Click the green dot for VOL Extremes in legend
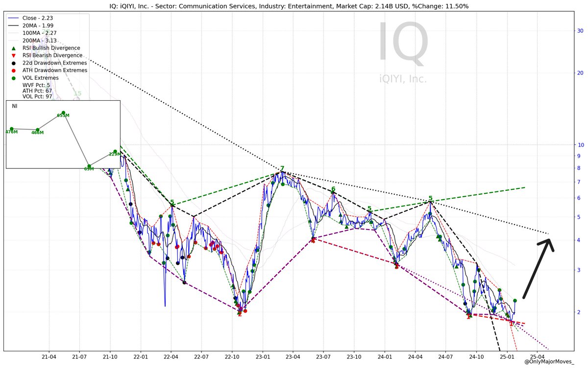This screenshot has height=368, width=588. [14, 77]
